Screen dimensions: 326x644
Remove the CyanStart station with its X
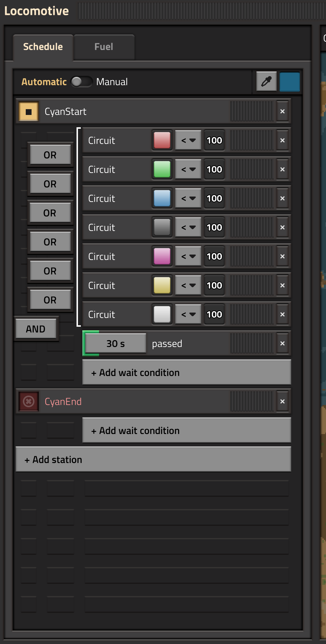pyautogui.click(x=282, y=112)
